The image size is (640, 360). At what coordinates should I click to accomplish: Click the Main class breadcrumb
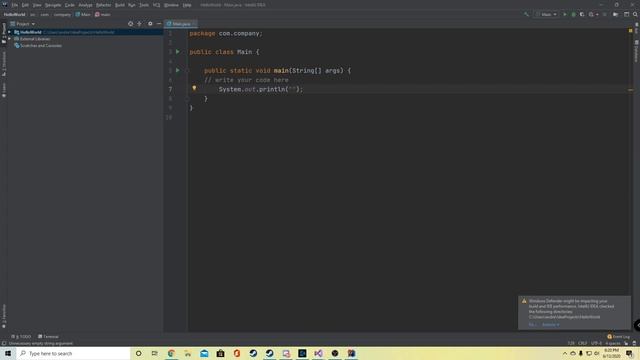(x=83, y=14)
